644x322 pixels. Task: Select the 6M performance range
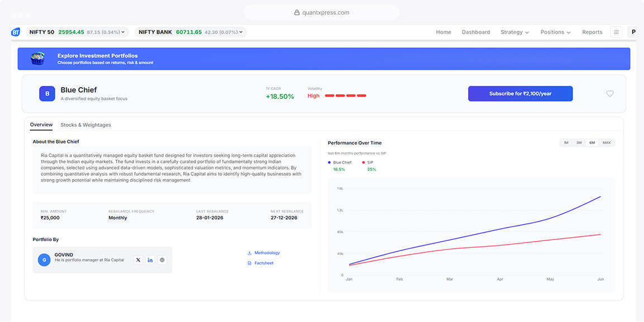[x=592, y=143]
